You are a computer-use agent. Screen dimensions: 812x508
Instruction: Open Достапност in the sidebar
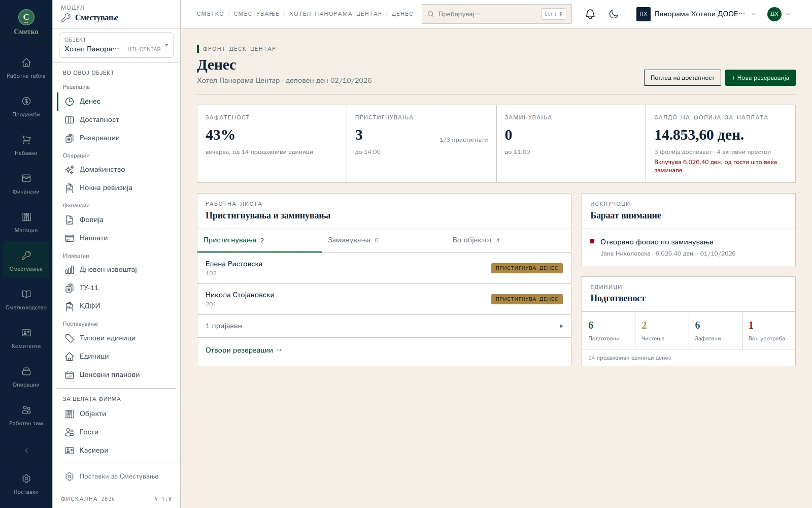(116, 120)
